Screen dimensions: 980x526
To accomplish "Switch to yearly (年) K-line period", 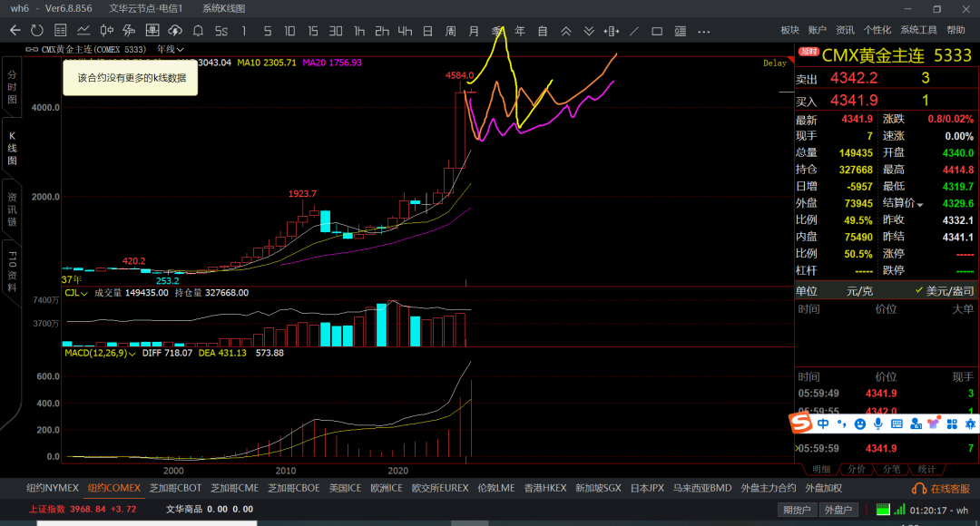I will click(519, 31).
